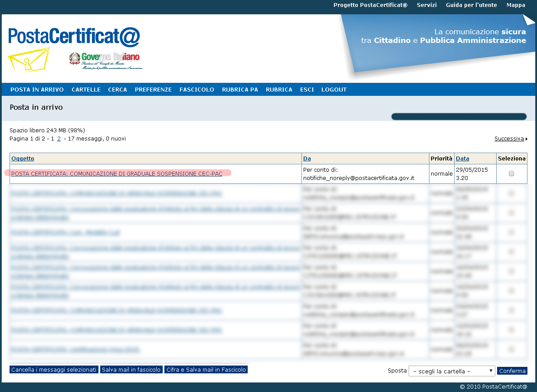The height and width of the screenshot is (392, 537).
Task: Go to Successiva page link
Action: pyautogui.click(x=509, y=139)
